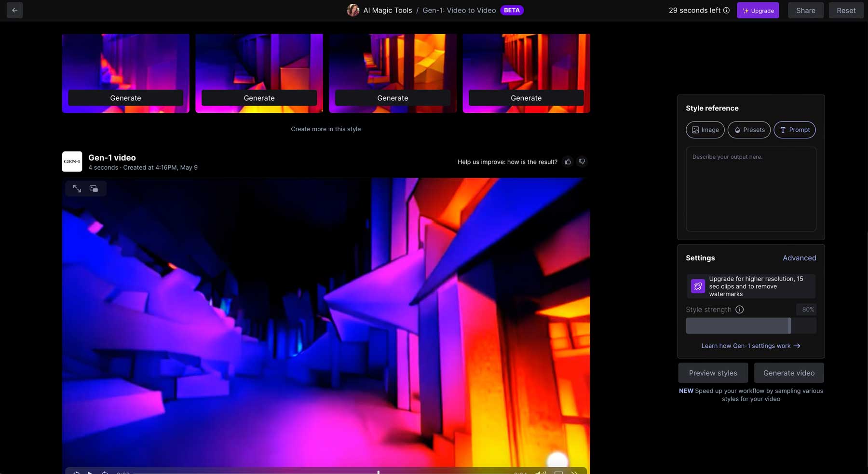868x474 pixels.
Task: Open the Style strength info tooltip
Action: (x=739, y=310)
